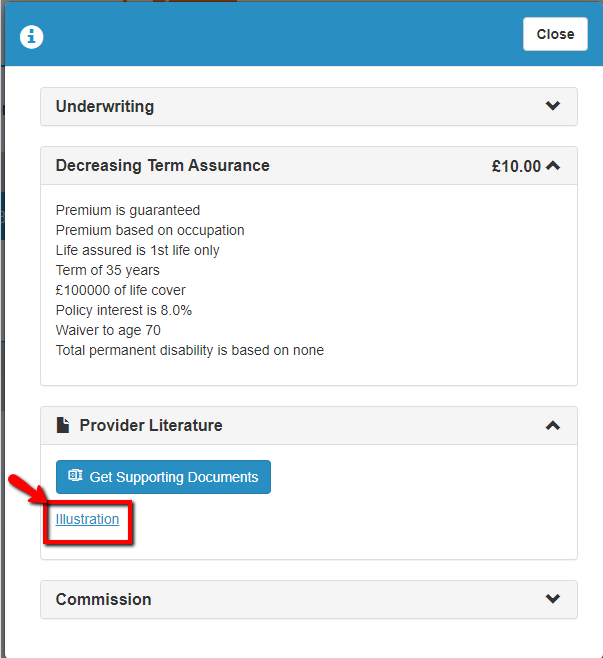Expand the Underwriting section chevron
The height and width of the screenshot is (658, 603).
click(x=553, y=106)
